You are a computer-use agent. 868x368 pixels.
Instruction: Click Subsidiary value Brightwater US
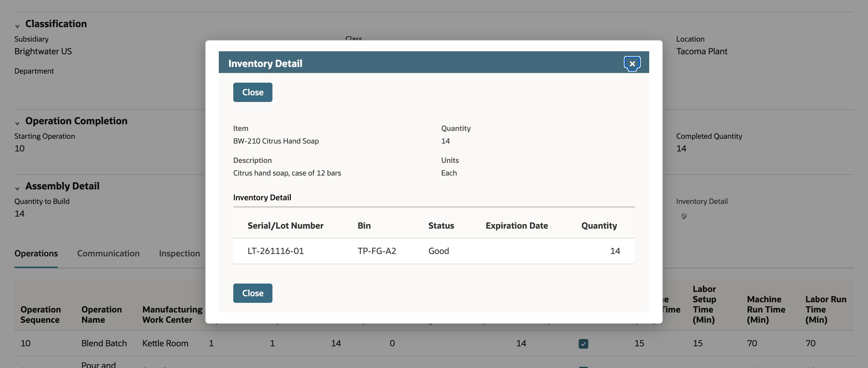pos(43,51)
